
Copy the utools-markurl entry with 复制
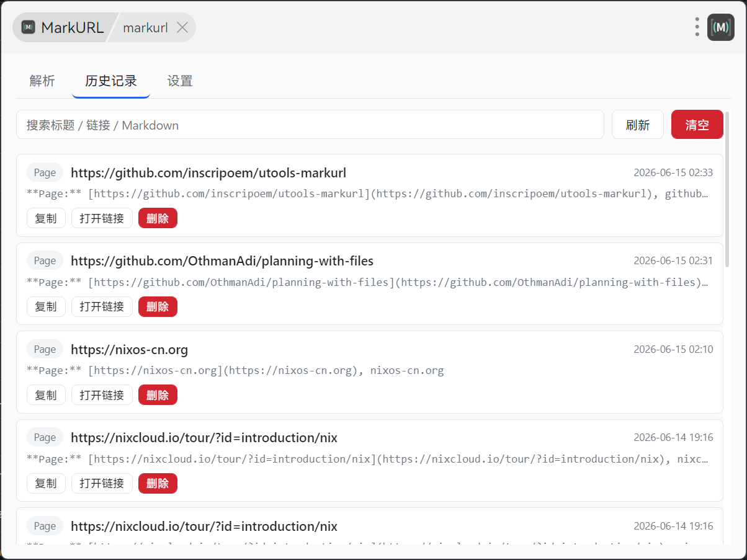[x=46, y=218]
